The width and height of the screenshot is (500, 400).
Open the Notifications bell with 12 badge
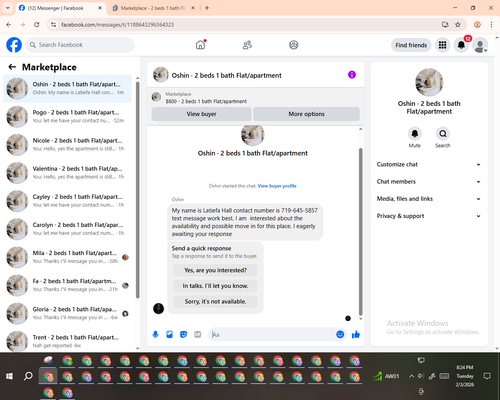(x=461, y=45)
